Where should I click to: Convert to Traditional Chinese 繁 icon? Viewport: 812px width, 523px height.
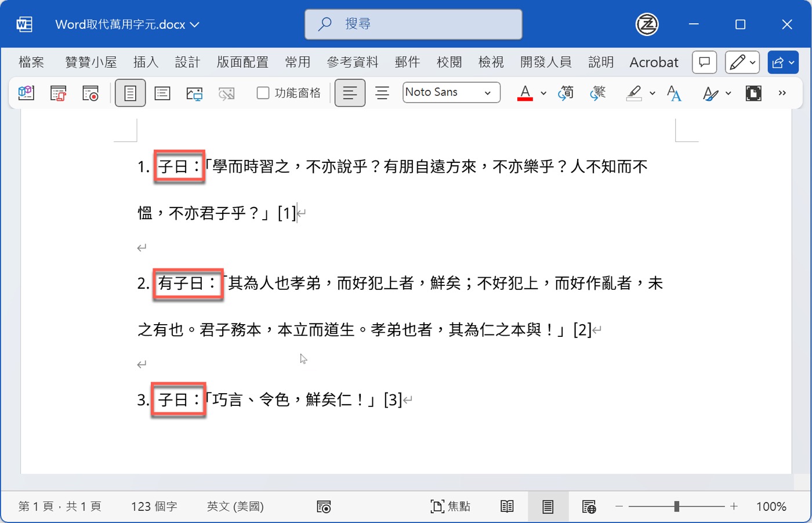[598, 93]
